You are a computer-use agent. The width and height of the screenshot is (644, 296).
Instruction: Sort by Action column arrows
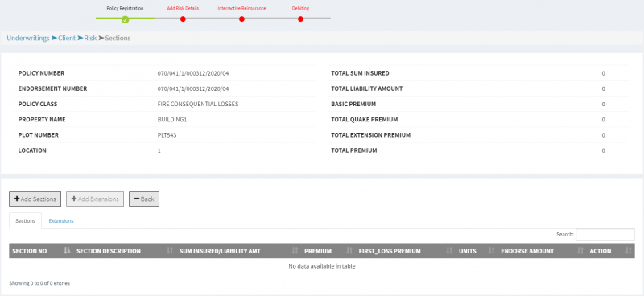coord(628,251)
